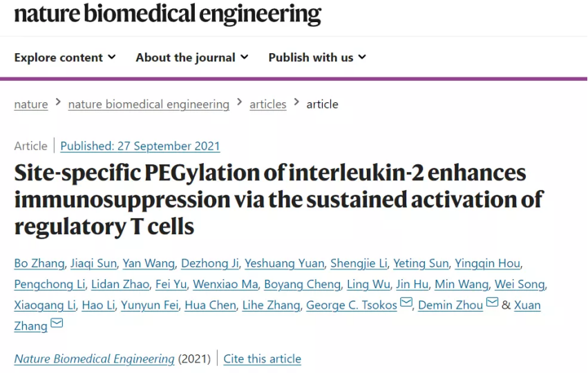Click the envelope icon beside Demin Zhou

point(492,302)
